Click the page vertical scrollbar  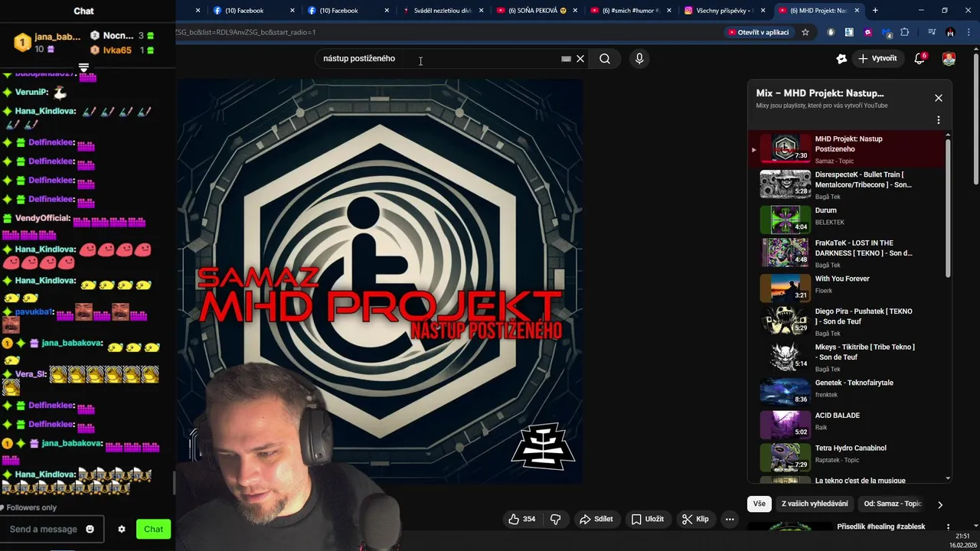point(975,119)
